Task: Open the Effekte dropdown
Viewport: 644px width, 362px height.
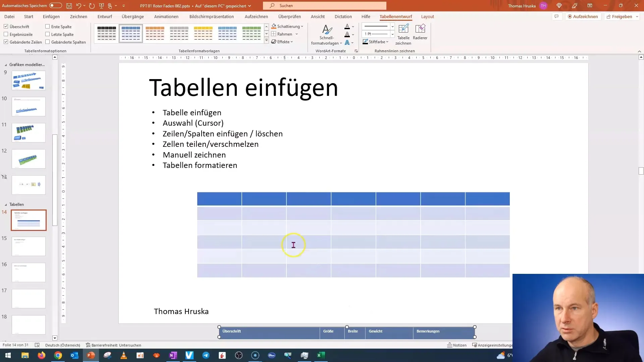Action: (282, 42)
